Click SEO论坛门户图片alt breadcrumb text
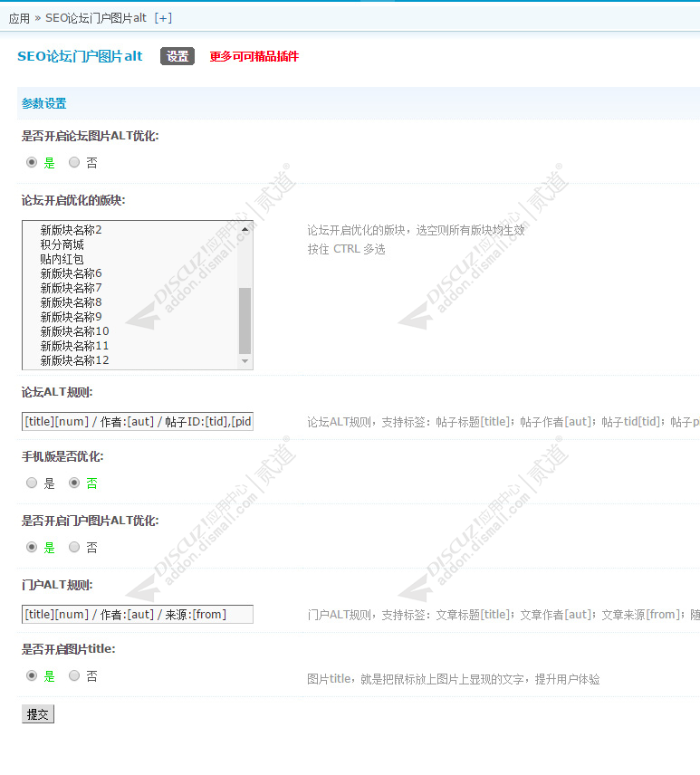 click(x=96, y=18)
